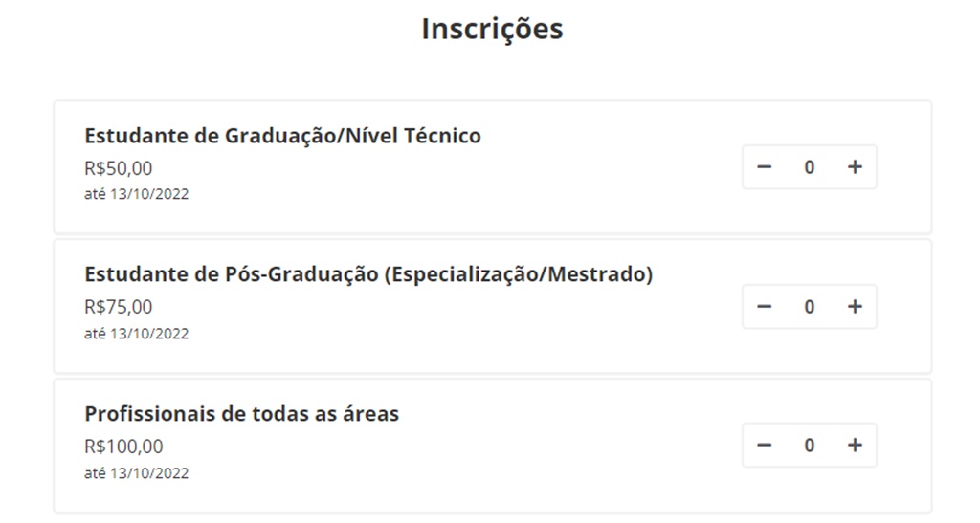Click the Profissionais de todas as áreas title
Image resolution: width=980 pixels, height=523 pixels.
(241, 414)
